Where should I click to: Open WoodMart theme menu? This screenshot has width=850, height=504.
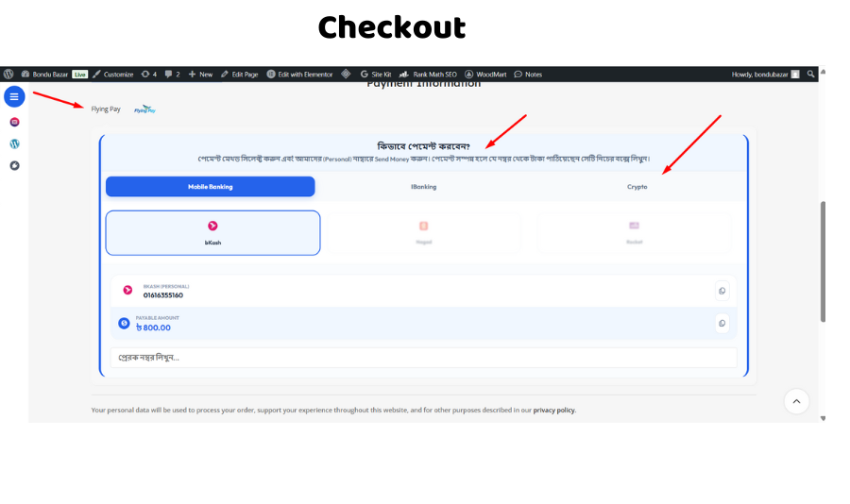tap(485, 75)
